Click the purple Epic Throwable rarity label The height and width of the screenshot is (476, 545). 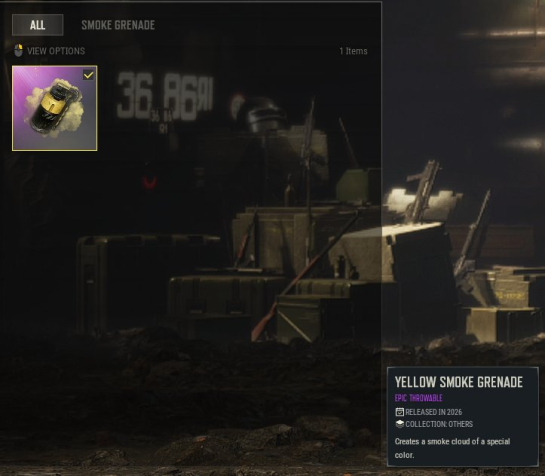[418, 398]
